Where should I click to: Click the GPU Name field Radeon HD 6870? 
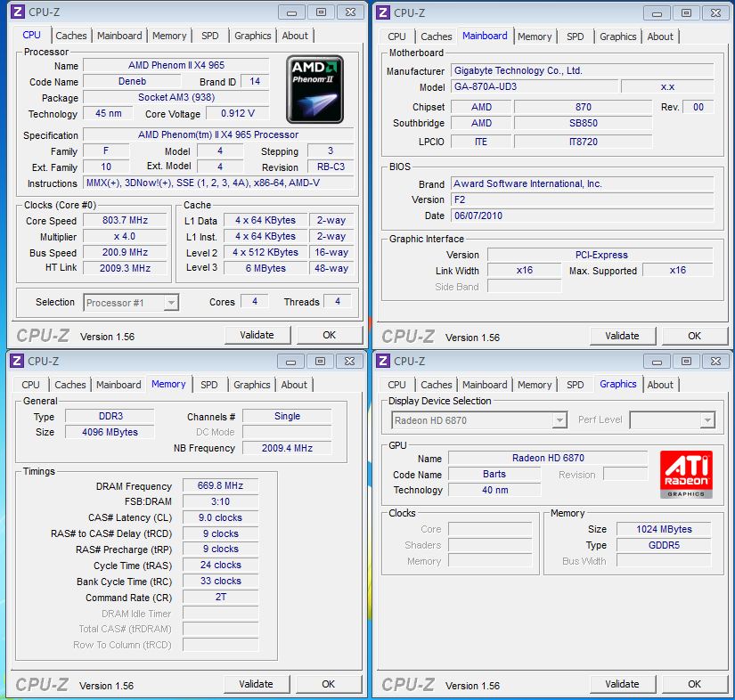tap(548, 458)
